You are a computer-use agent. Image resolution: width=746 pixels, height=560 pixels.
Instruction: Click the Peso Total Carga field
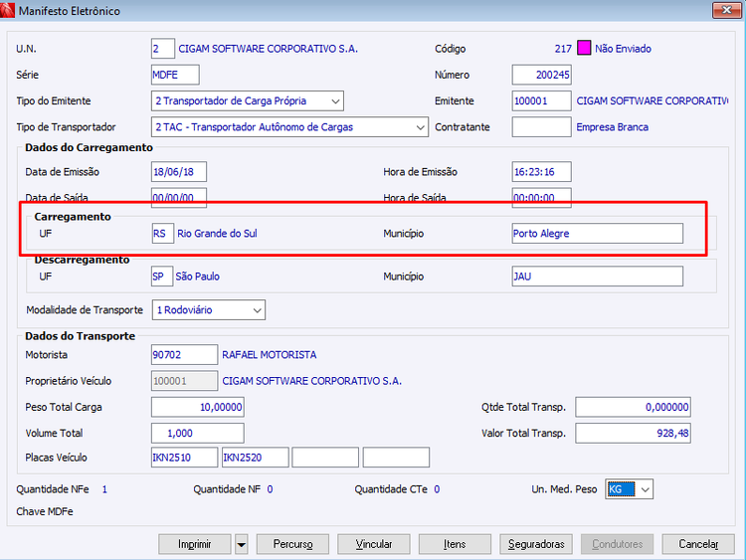pyautogui.click(x=198, y=407)
